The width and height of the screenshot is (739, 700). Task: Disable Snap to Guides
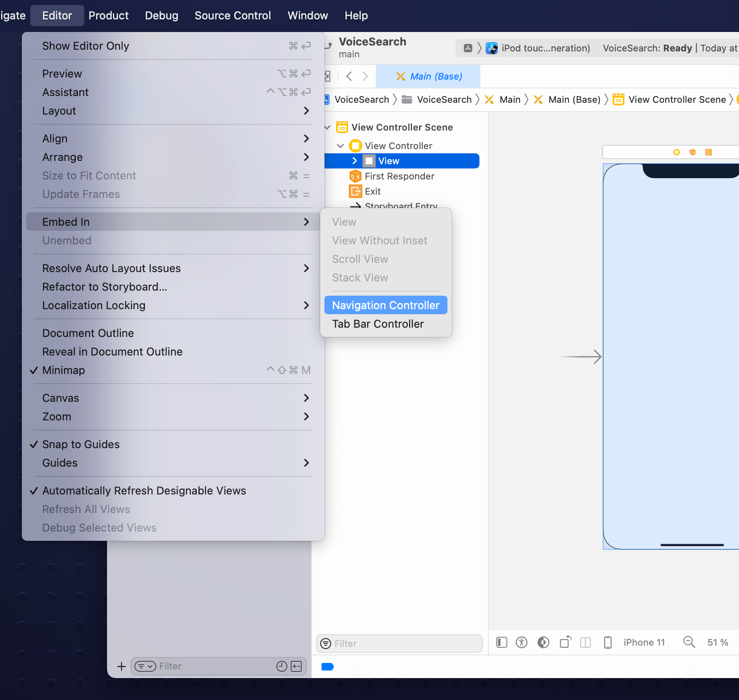tap(80, 444)
